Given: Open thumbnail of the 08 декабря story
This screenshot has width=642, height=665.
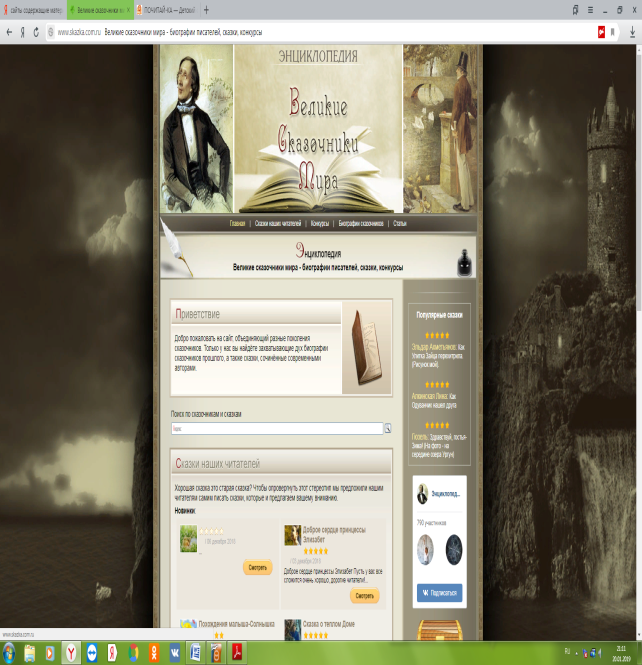Looking at the screenshot, I should [x=189, y=539].
